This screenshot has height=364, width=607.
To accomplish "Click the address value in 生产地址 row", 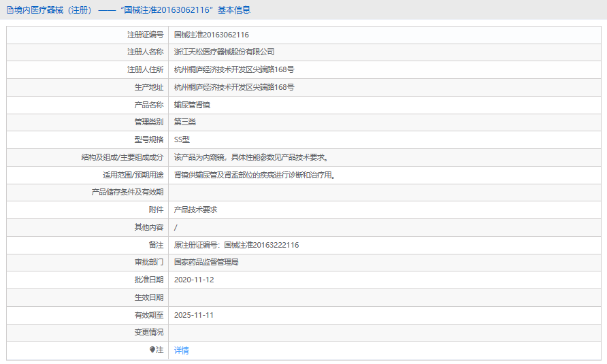I will point(234,87).
